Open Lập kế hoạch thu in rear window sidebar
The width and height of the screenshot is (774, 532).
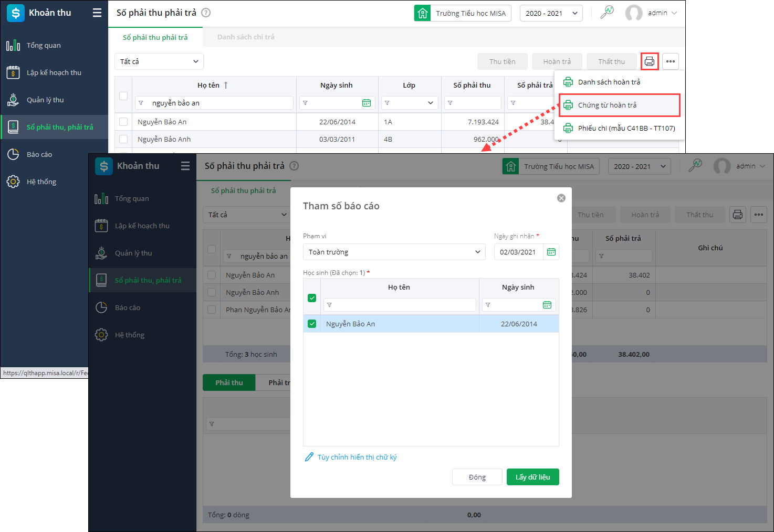click(x=54, y=72)
